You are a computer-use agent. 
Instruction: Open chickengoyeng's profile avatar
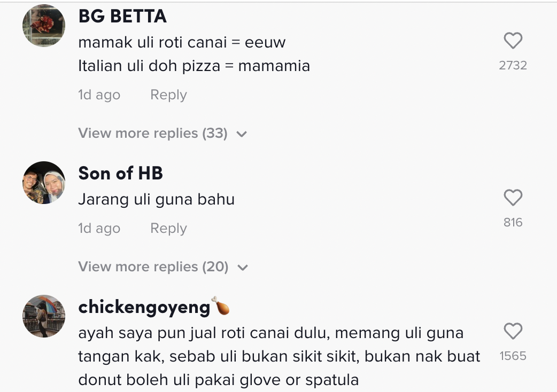(44, 316)
